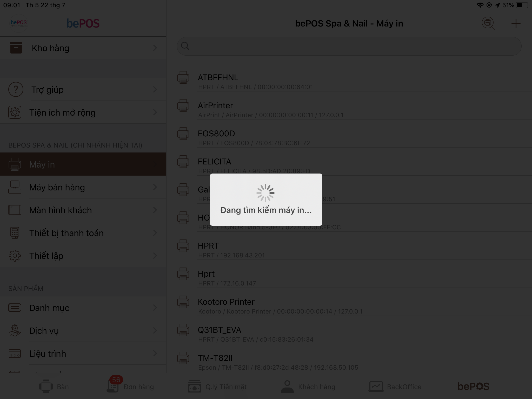
Task: Click printer icon beside FELICITA
Action: click(x=183, y=162)
